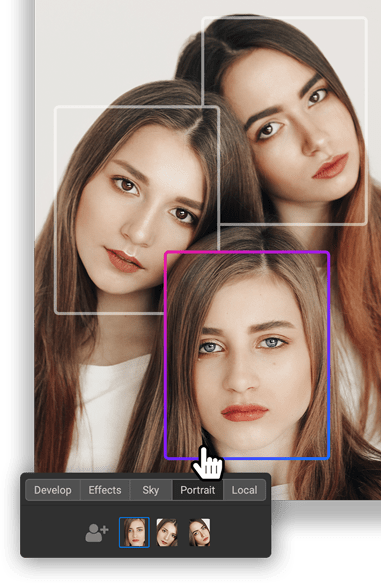
Task: Select the blue-outlined first face thumbnail
Action: [x=134, y=532]
